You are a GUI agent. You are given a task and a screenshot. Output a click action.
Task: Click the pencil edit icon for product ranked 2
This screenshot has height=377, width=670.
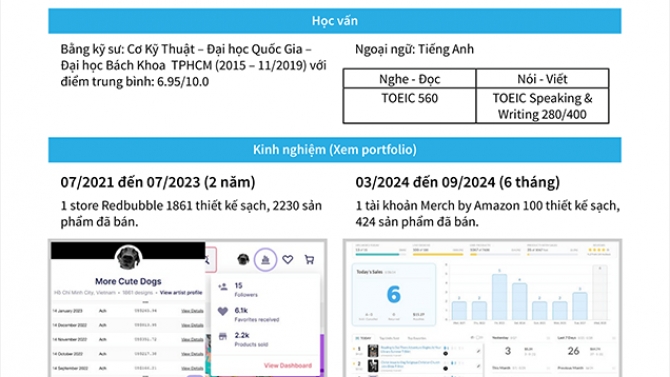[x=479, y=366]
